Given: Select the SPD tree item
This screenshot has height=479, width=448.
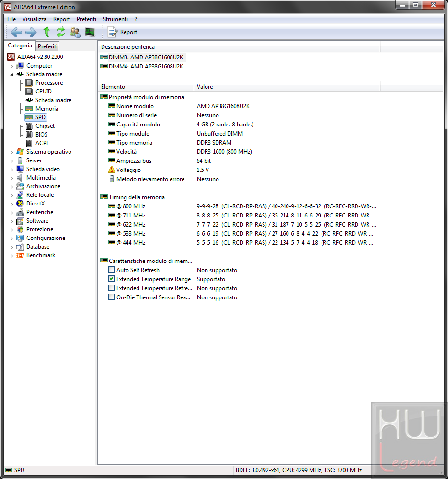Looking at the screenshot, I should (36, 117).
